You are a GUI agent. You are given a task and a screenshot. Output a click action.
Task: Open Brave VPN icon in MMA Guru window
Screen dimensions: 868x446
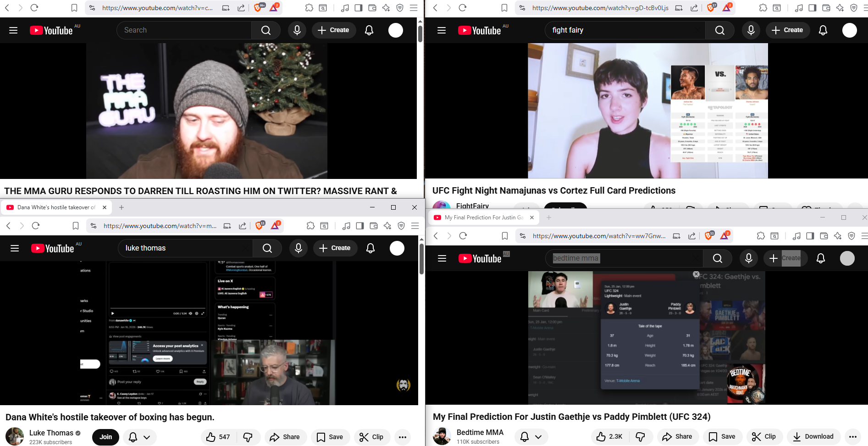(400, 8)
